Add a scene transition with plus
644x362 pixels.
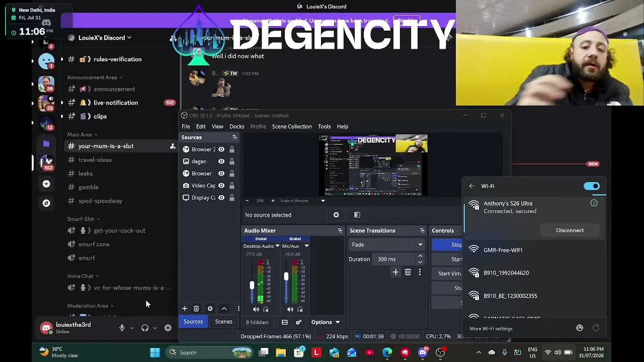point(395,272)
